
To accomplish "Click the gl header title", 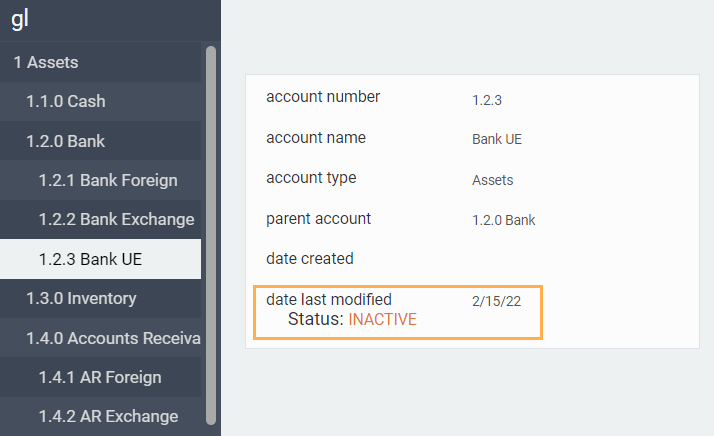I will point(20,19).
